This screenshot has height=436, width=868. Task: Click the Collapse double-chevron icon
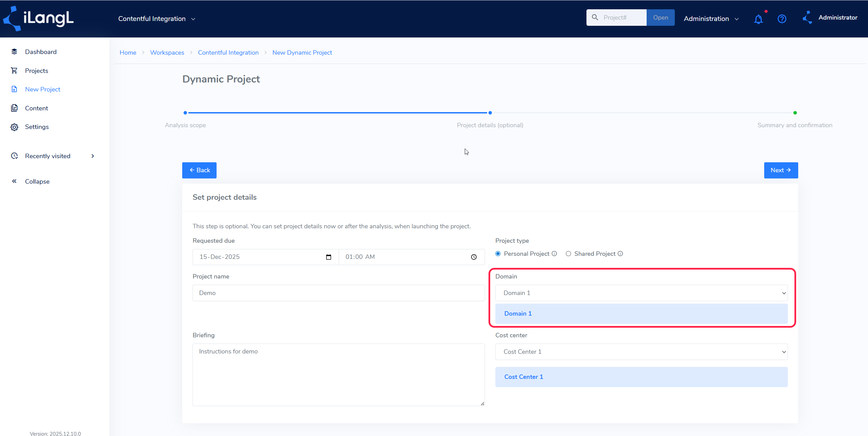click(14, 181)
